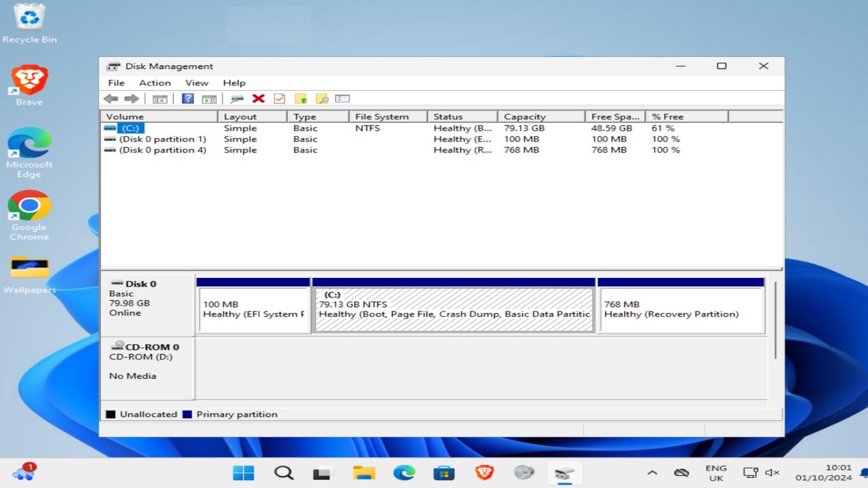Expand hidden system tray icons chevron

pos(652,473)
